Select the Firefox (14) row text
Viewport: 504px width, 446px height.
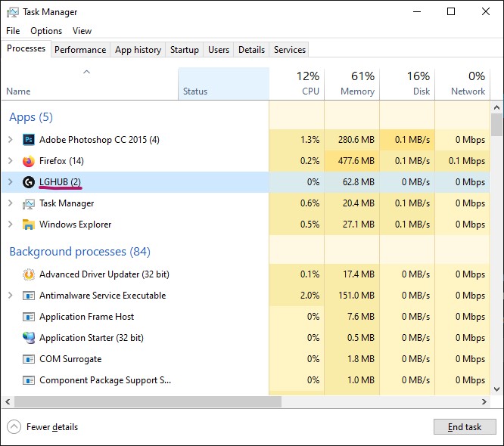(61, 161)
